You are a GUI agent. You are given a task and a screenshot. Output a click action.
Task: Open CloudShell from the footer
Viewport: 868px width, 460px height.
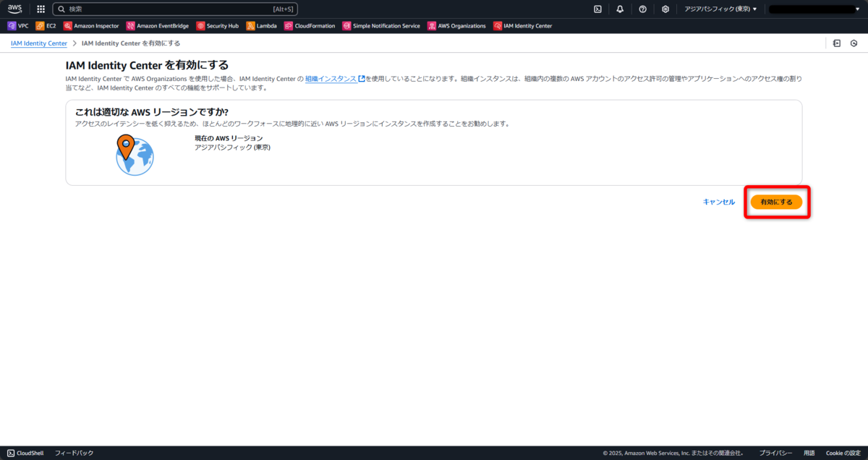[x=25, y=453]
